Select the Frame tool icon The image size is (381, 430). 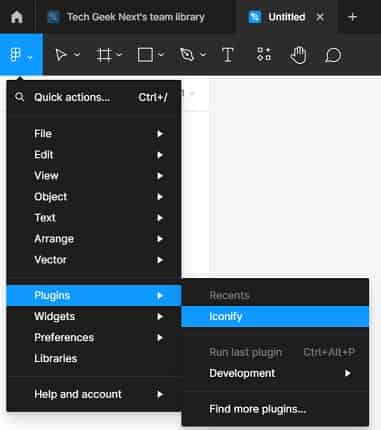104,55
